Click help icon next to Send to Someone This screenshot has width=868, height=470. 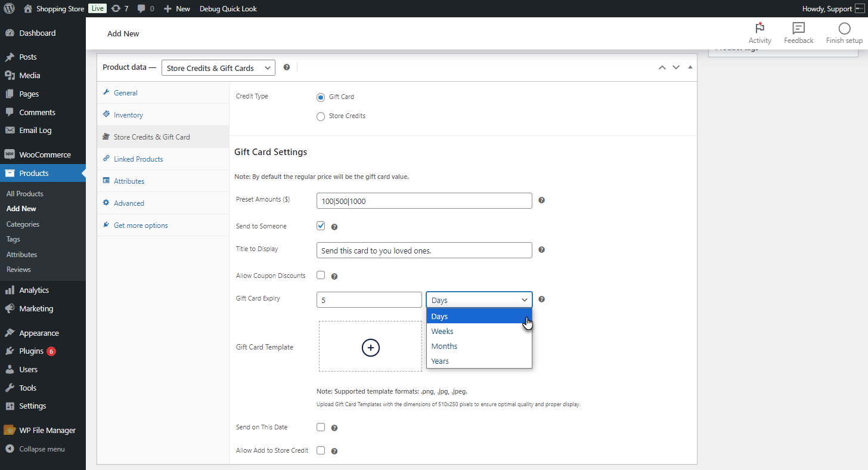click(334, 227)
